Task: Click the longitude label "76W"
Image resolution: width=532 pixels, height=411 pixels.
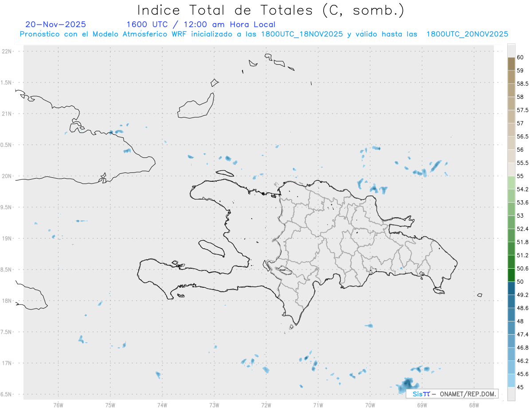Action: [58, 404]
